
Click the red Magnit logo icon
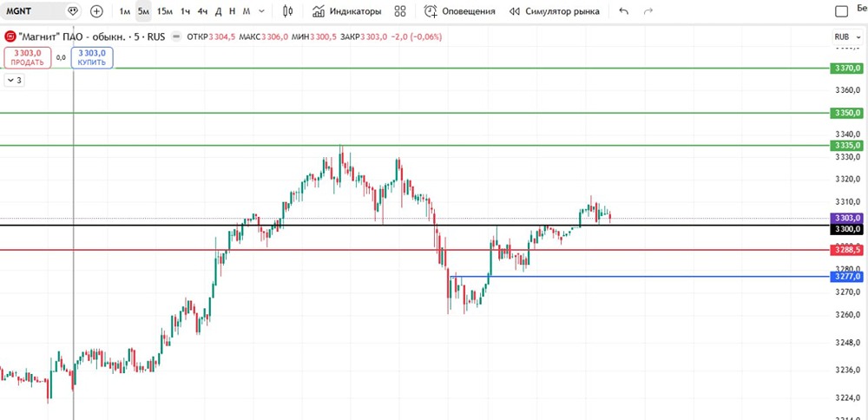10,36
